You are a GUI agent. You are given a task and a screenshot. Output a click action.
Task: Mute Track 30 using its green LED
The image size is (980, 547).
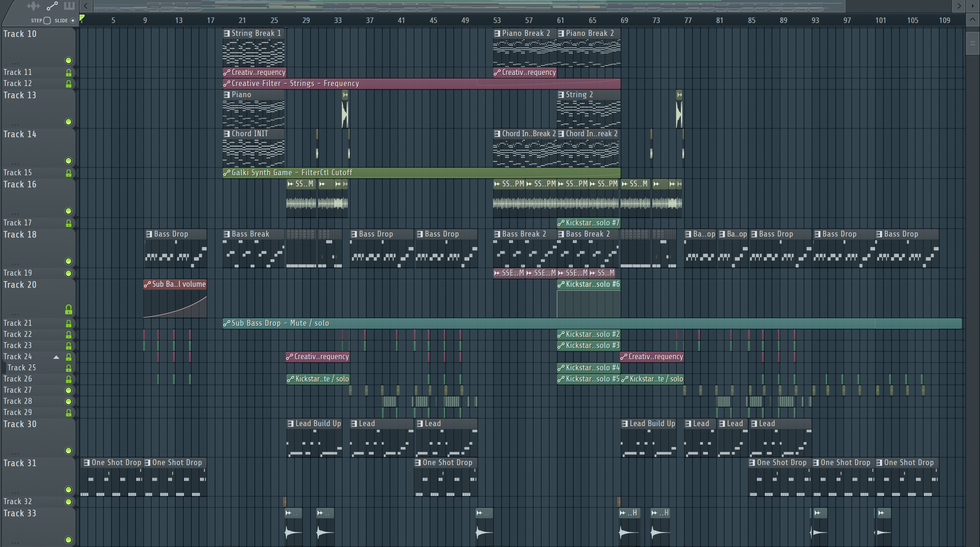pyautogui.click(x=68, y=451)
